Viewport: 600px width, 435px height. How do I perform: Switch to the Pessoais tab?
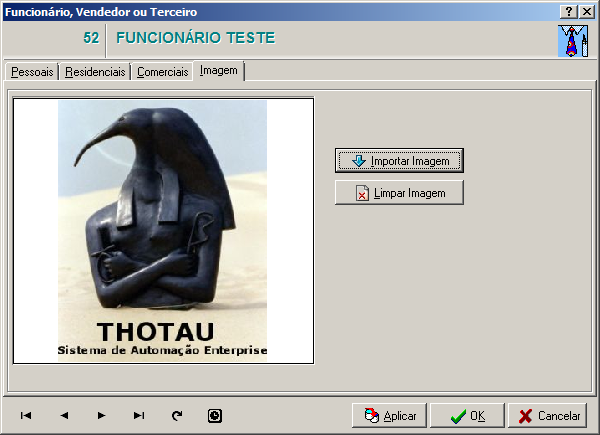(31, 72)
